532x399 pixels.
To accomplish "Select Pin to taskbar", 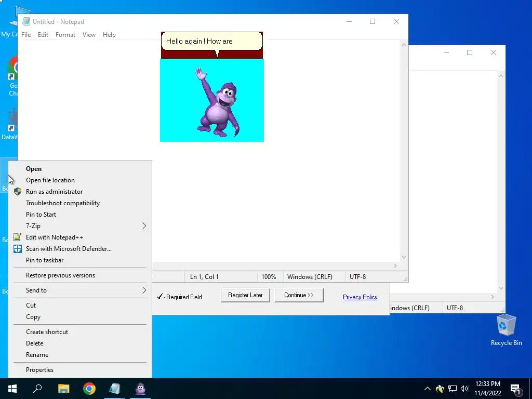I will pos(80,260).
